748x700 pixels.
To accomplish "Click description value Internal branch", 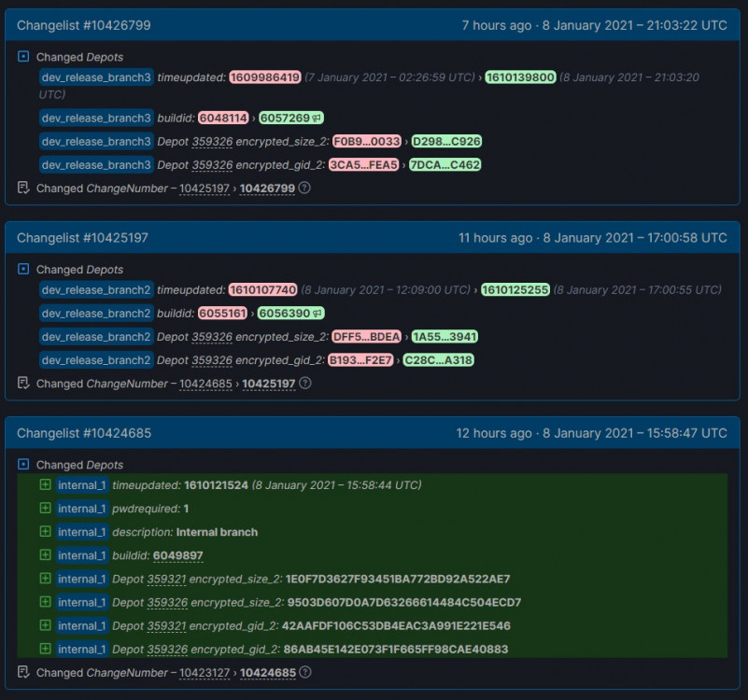I will (x=217, y=532).
